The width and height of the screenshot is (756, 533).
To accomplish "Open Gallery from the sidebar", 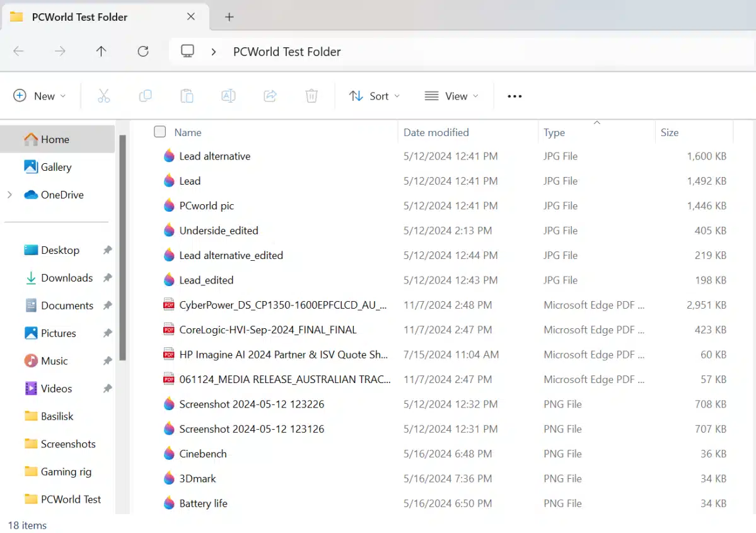I will click(54, 167).
